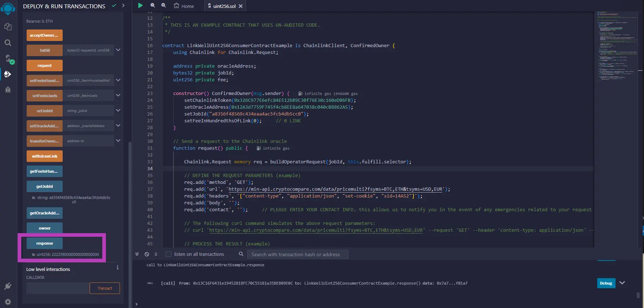Click the Remix logo icon
Image resolution: width=644 pixels, height=308 pixels.
[x=8, y=9]
